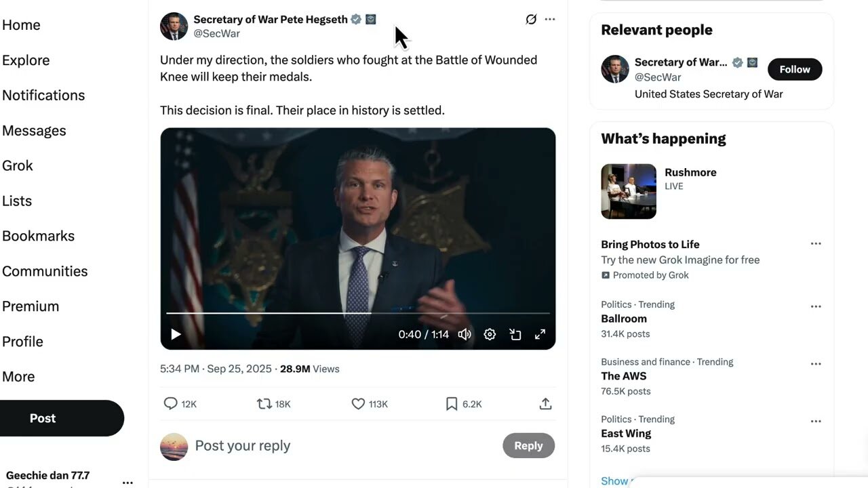Image resolution: width=868 pixels, height=488 pixels.
Task: Click the reply comment icon under the post
Action: point(171,404)
